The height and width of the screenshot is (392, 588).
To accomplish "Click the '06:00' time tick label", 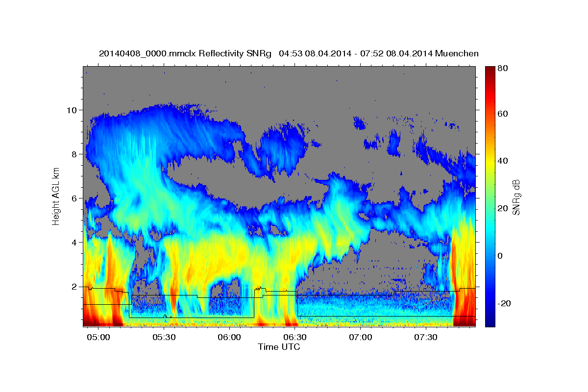I will (x=230, y=338).
